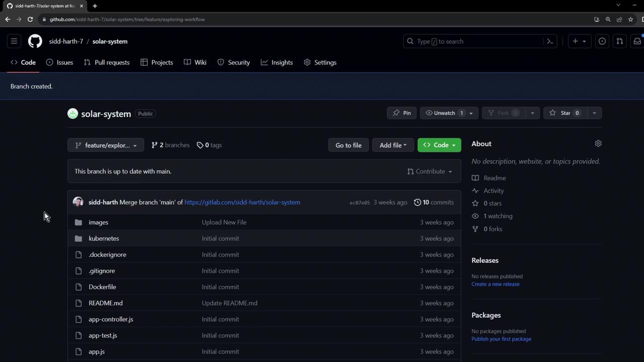Viewport: 644px width, 362px height.
Task: Open a new browser tab
Action: click(95, 6)
